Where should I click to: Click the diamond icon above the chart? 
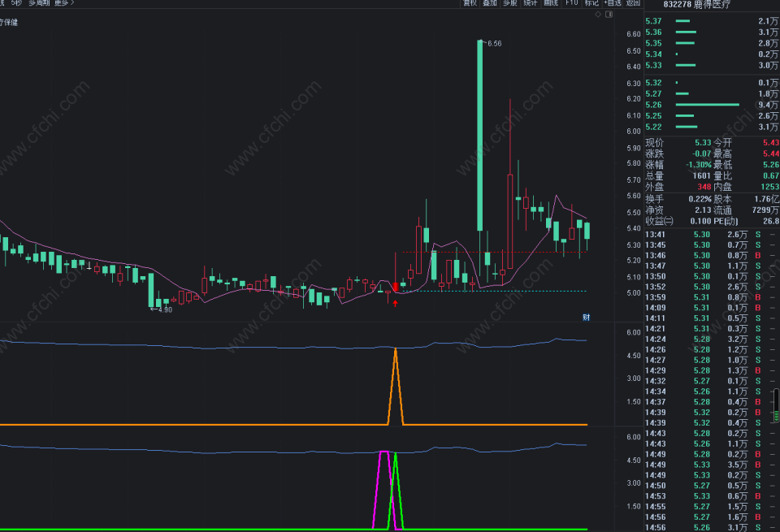(598, 15)
